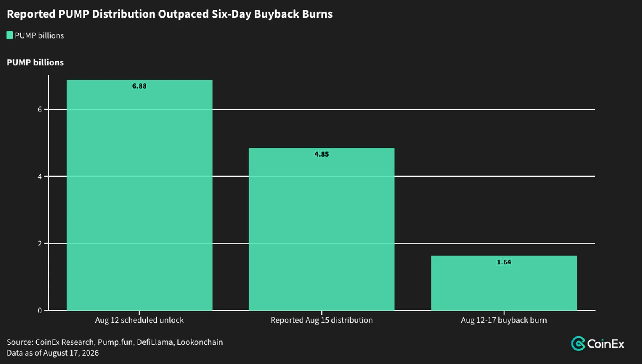Click the y-axis tick label 4
This screenshot has width=642, height=364.
pyautogui.click(x=40, y=177)
